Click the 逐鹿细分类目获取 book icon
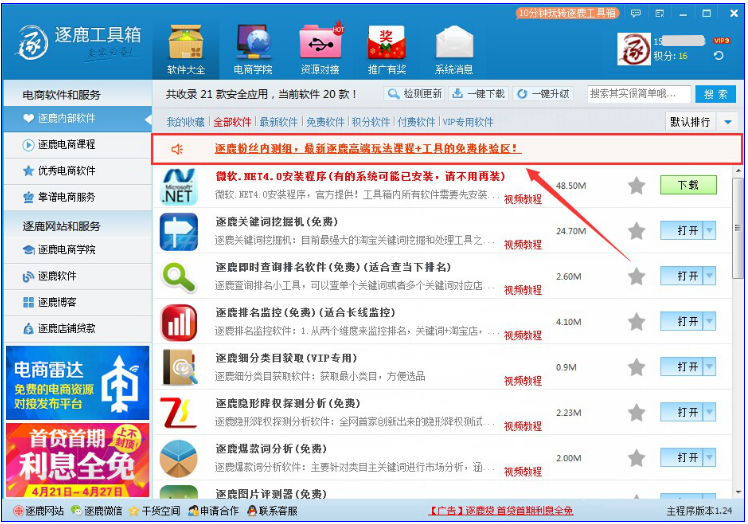This screenshot has width=748, height=524. tap(178, 368)
